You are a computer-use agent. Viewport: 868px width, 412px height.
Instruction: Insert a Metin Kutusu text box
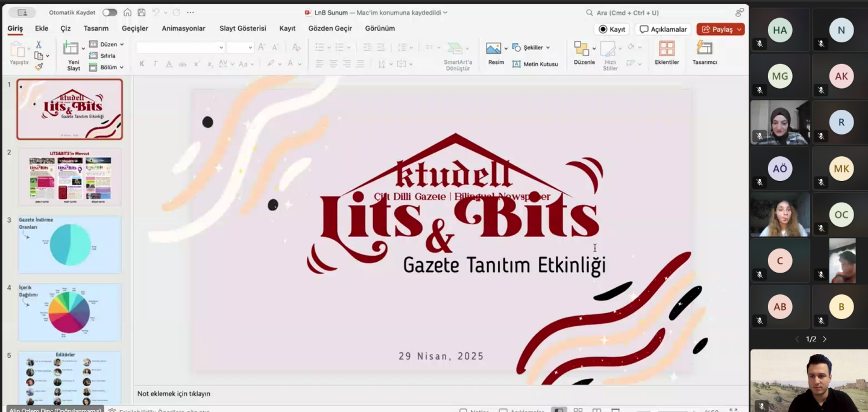click(x=535, y=64)
